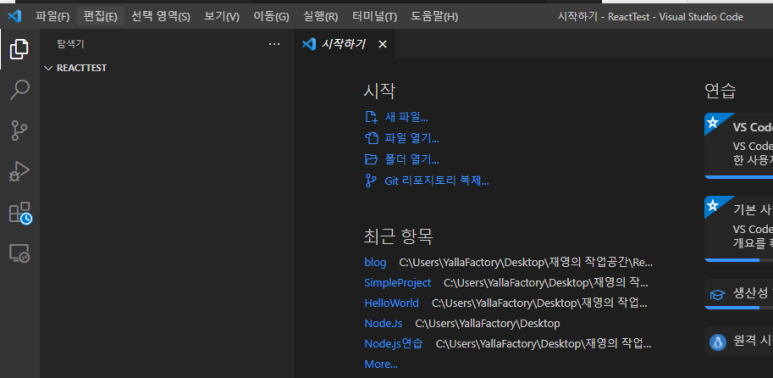This screenshot has width=773, height=378.
Task: Click the star badge on 기본 사항 card
Action: (x=713, y=205)
